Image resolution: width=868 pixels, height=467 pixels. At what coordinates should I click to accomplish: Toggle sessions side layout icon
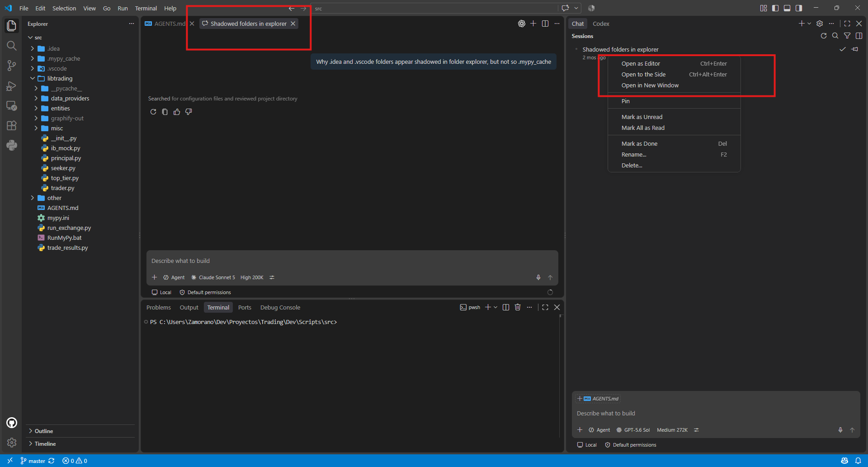pos(859,36)
